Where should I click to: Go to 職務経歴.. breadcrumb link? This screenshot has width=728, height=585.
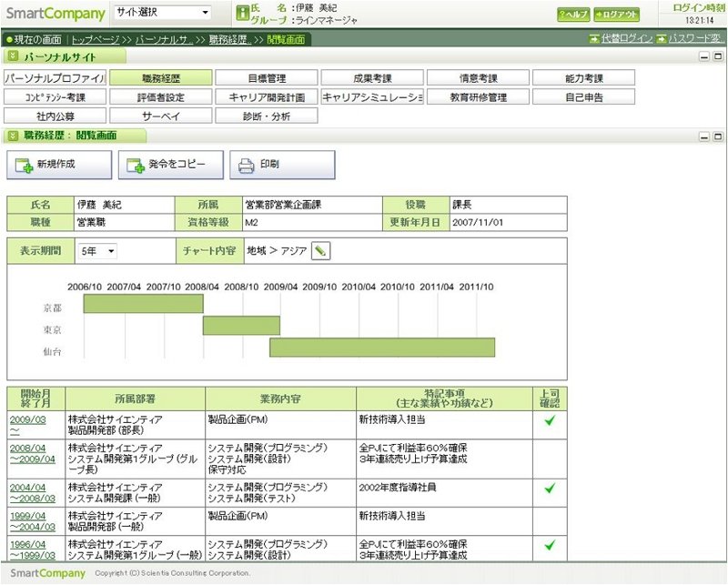[229, 39]
